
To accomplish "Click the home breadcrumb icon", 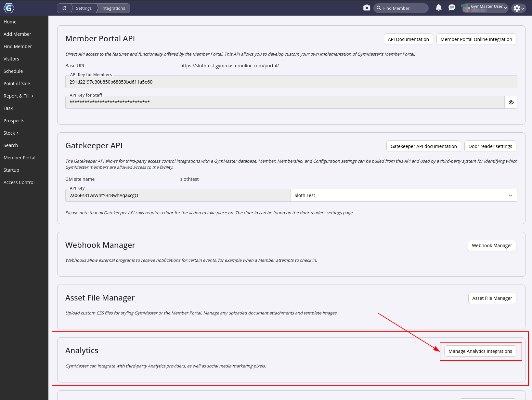I will pyautogui.click(x=64, y=8).
